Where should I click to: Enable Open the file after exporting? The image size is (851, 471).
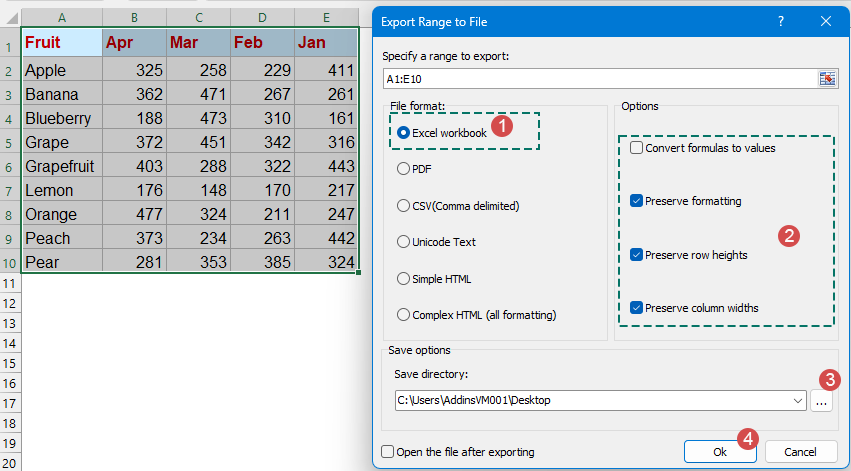click(x=388, y=452)
